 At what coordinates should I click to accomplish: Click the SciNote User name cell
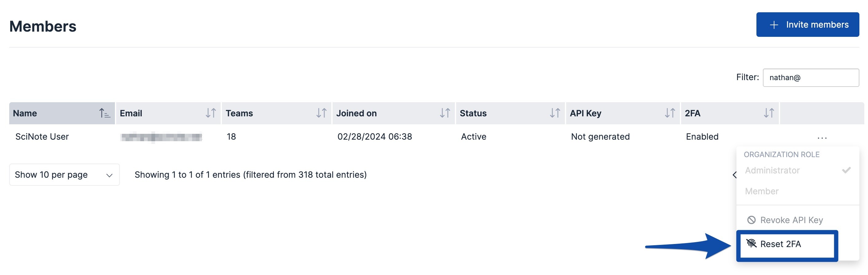click(42, 137)
